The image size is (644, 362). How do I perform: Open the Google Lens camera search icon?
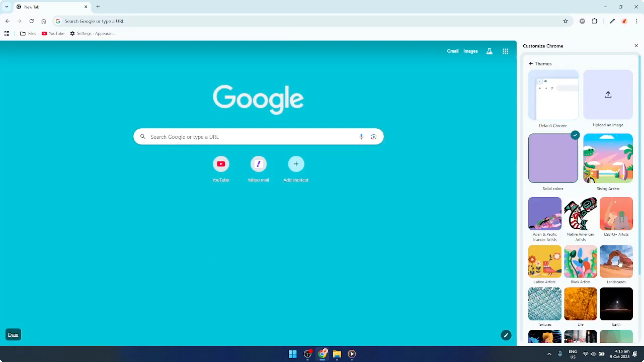tap(373, 136)
